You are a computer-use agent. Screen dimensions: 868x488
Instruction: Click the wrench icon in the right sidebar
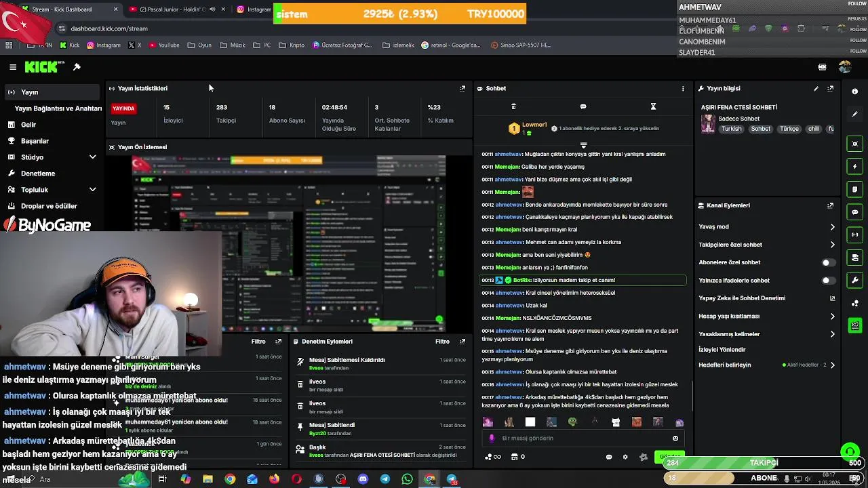point(854,280)
